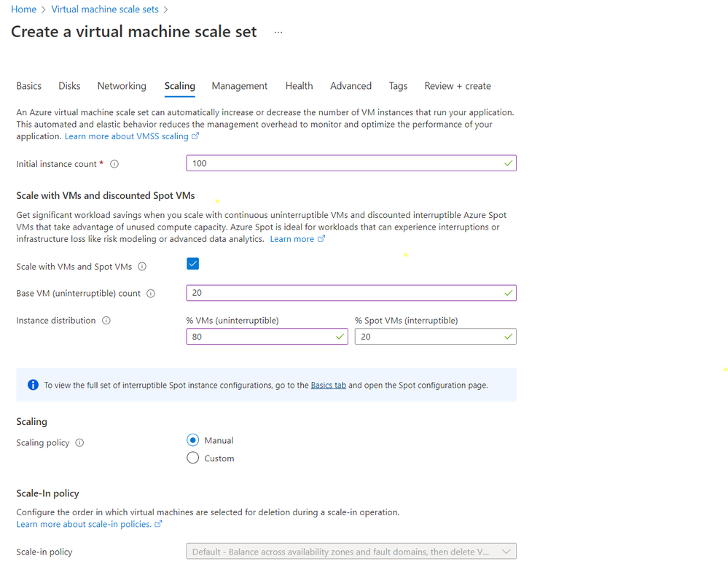Follow the Basics tab link in the banner

pos(329,385)
